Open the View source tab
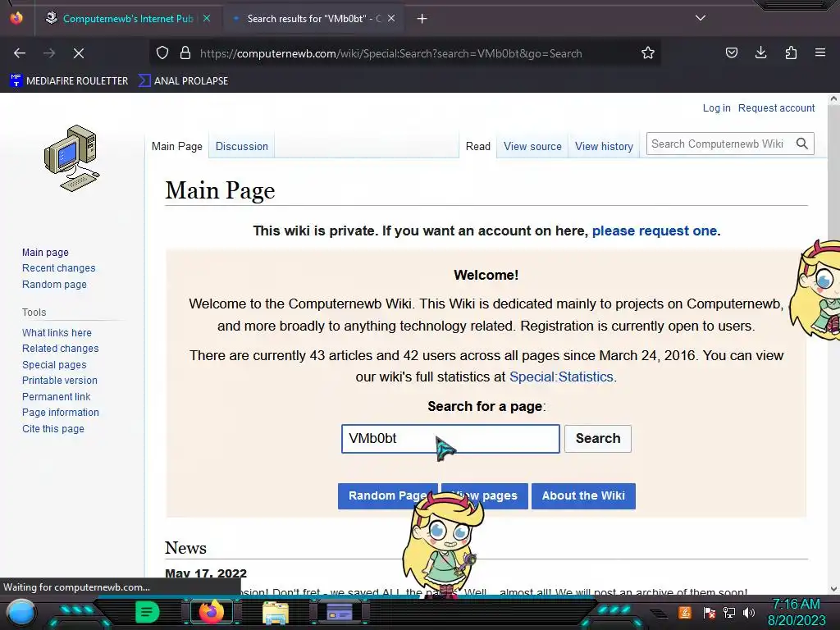Viewport: 840px width, 630px height. coord(532,146)
